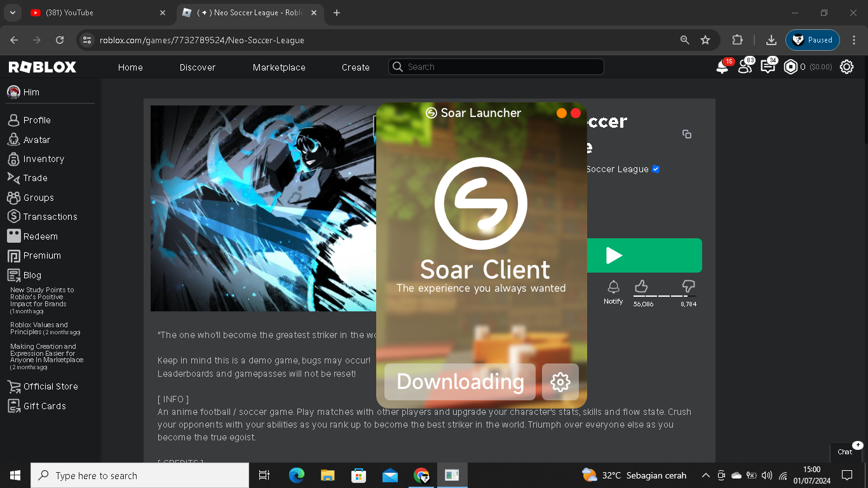Open Transactions from the sidebar
The width and height of the screenshot is (868, 488).
coord(43,217)
